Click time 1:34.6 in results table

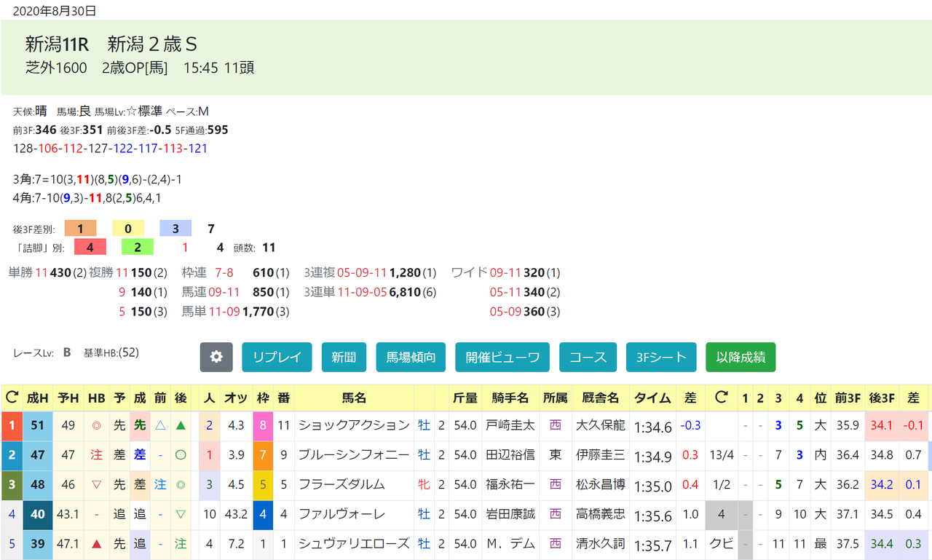coord(652,426)
